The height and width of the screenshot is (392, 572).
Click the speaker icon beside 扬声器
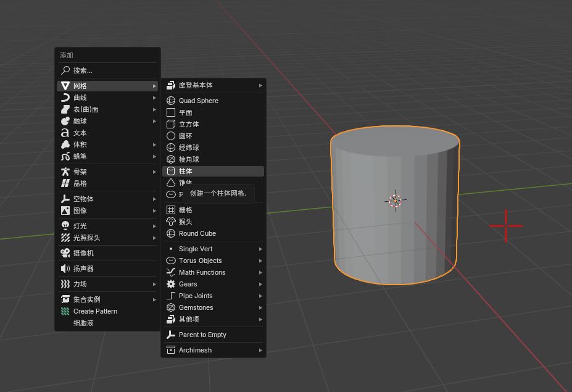click(65, 269)
